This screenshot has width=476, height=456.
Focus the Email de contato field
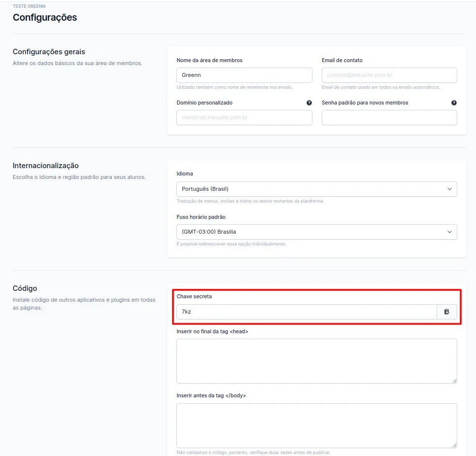click(x=389, y=75)
